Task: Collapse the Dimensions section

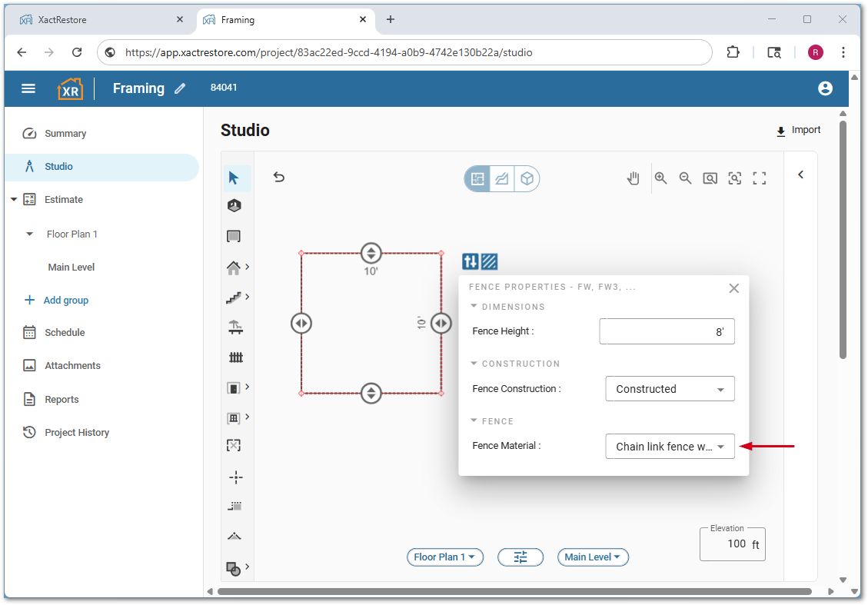Action: 474,306
